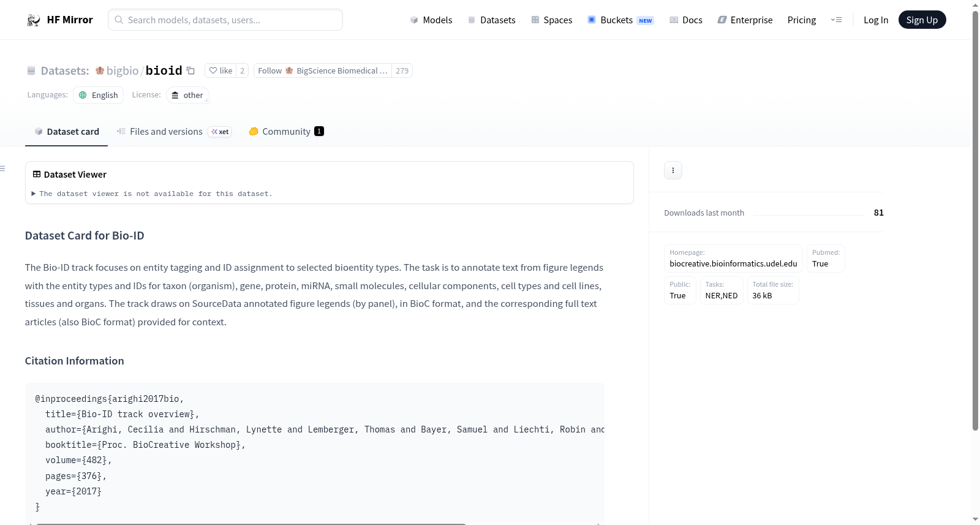Select the Dataset card tab

tap(66, 132)
